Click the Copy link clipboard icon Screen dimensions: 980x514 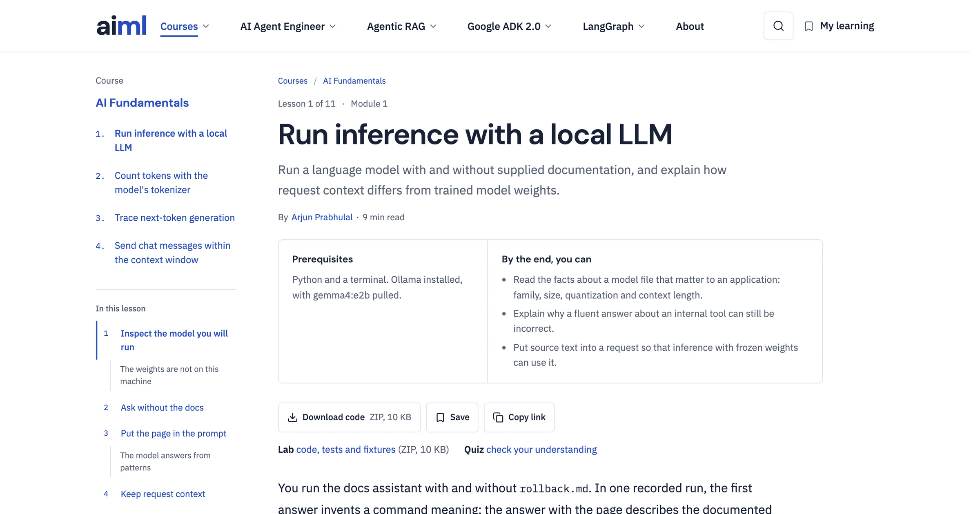498,417
